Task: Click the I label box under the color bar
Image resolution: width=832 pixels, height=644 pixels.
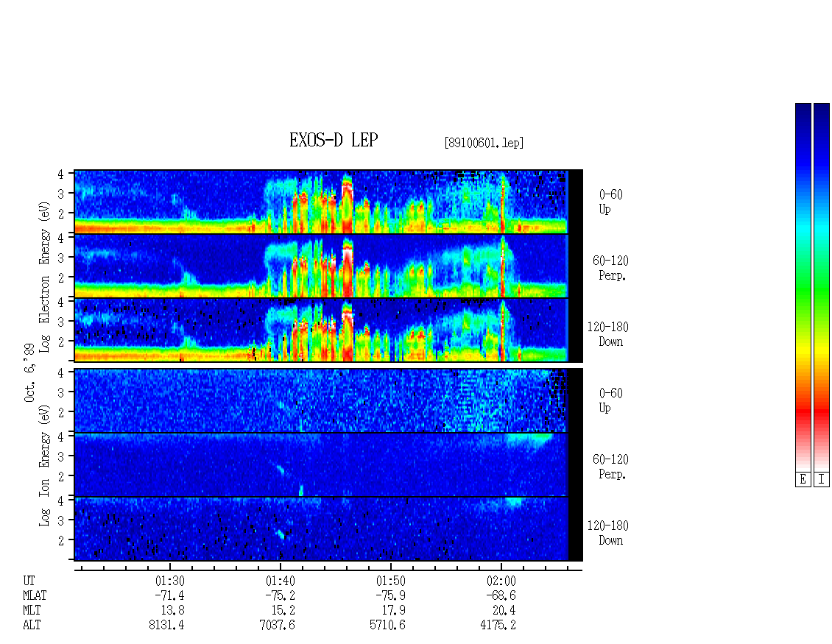Action: [x=822, y=479]
